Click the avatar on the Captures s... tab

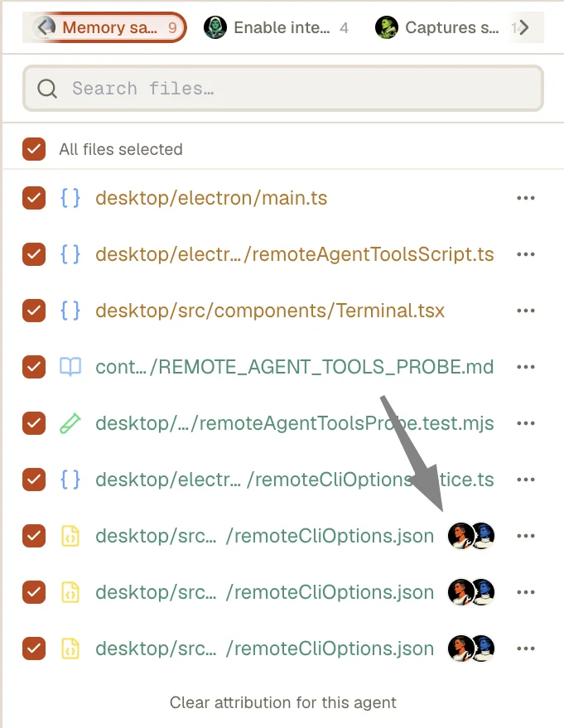(x=387, y=27)
